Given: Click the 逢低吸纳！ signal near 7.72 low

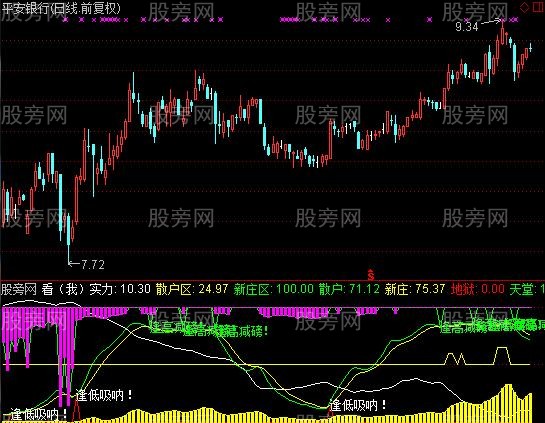Looking at the screenshot, I should pos(104,395).
